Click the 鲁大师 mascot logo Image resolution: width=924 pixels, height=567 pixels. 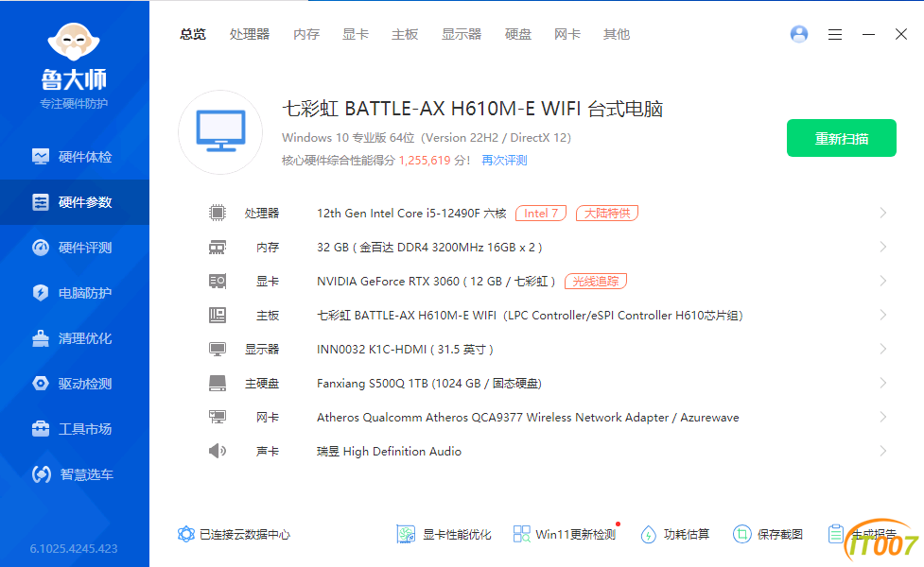(74, 42)
